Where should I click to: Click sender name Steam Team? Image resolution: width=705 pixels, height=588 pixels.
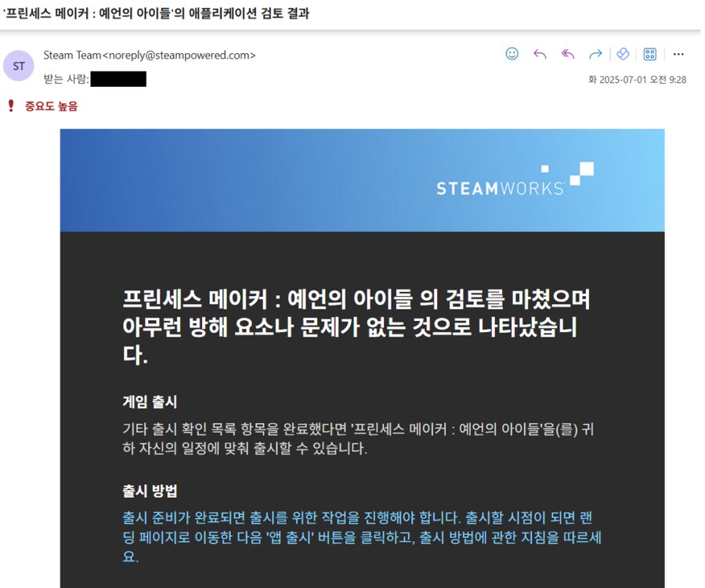tap(72, 56)
